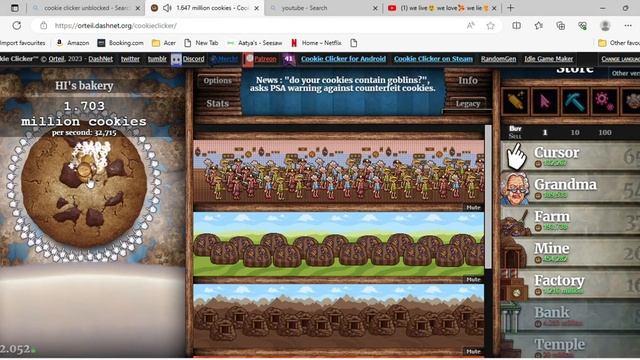
Task: Open browser profile avatar
Action: [605, 26]
